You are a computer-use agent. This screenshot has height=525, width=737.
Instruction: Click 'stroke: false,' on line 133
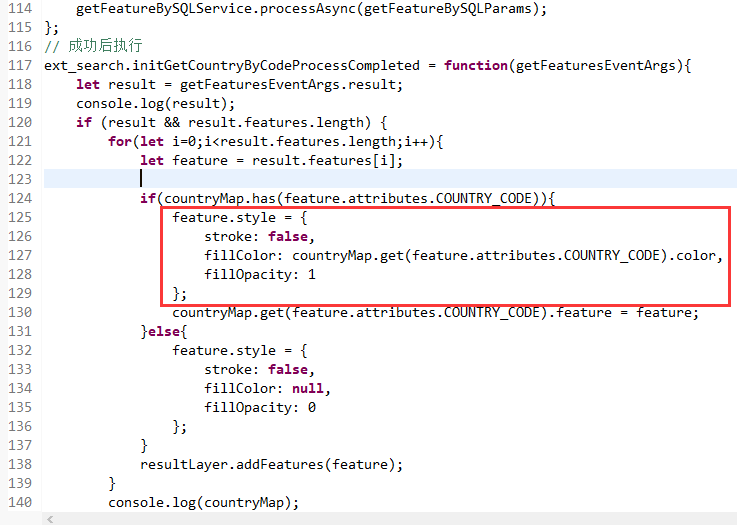[x=259, y=369]
